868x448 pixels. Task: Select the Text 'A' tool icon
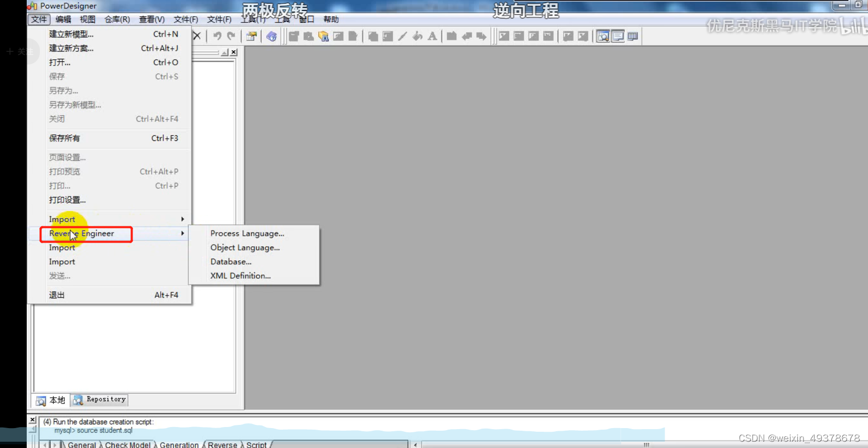click(x=432, y=36)
